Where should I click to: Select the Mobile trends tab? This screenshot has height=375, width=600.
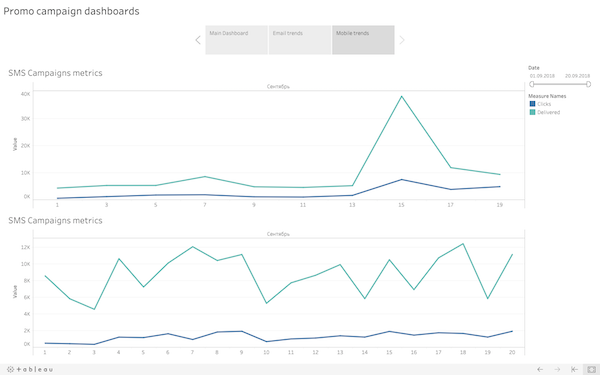(363, 40)
